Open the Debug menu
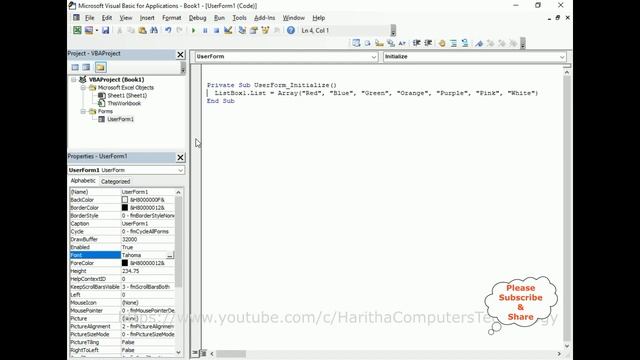 click(x=198, y=18)
